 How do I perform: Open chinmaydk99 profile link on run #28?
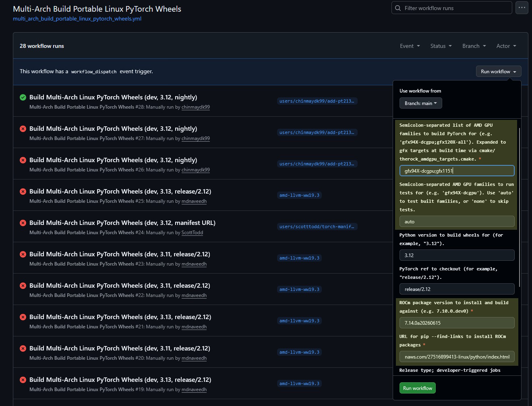tap(196, 107)
